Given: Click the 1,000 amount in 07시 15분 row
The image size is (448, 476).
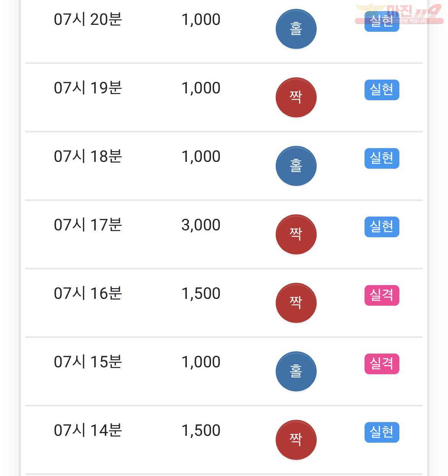Looking at the screenshot, I should 201,362.
